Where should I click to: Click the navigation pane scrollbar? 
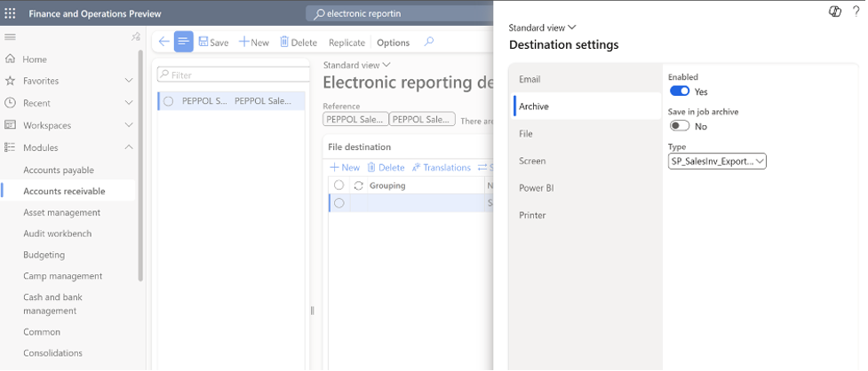point(140,166)
